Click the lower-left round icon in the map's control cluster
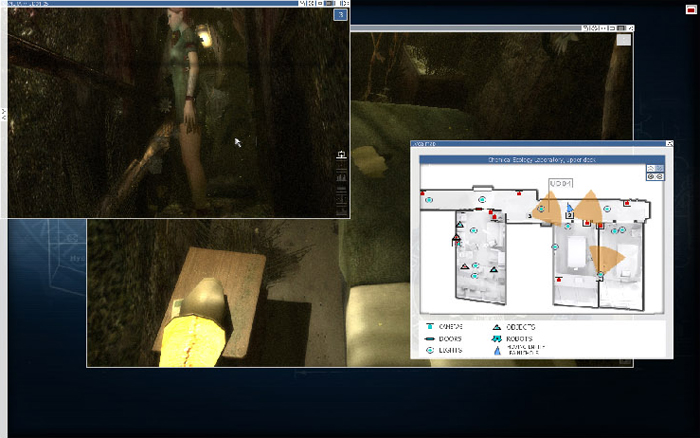Image resolution: width=700 pixels, height=438 pixels. point(651,176)
